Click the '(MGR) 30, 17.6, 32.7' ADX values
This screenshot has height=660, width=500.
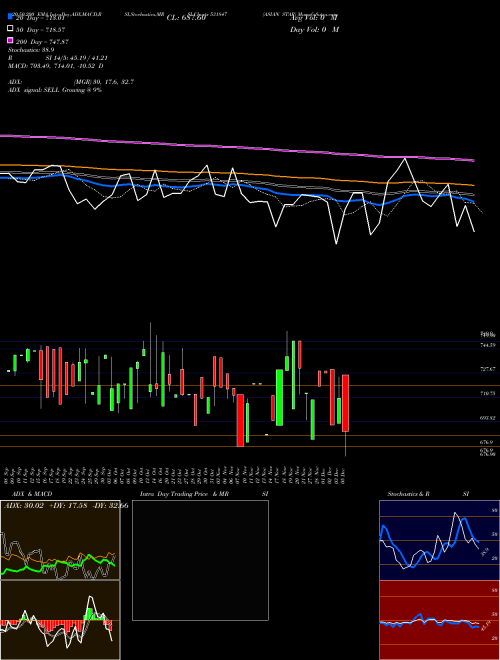click(104, 82)
